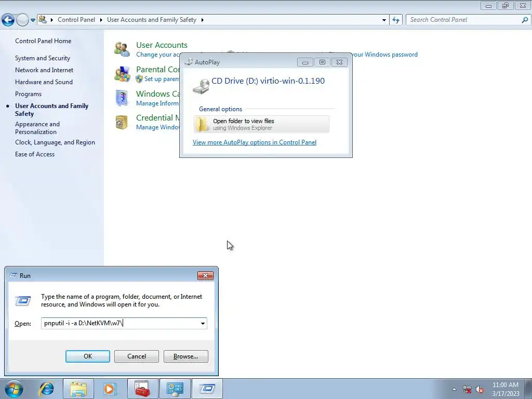Open the address bar history dropdown

(x=384, y=20)
